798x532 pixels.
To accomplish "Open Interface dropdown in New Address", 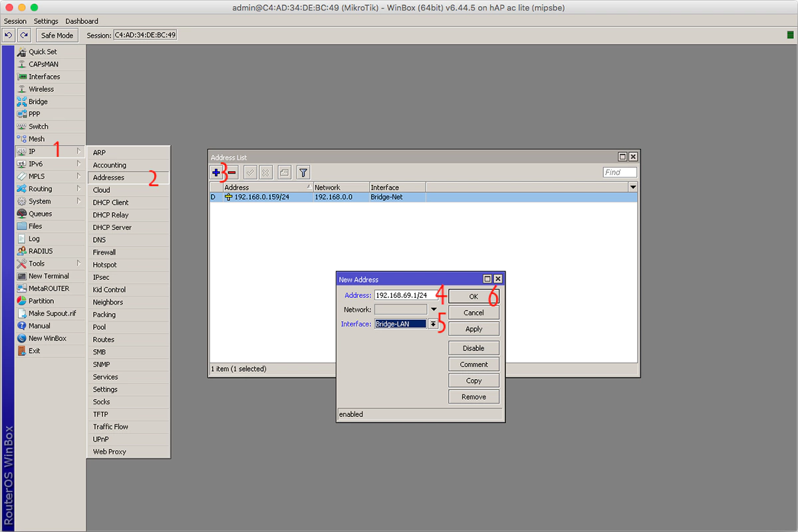I will coord(433,324).
